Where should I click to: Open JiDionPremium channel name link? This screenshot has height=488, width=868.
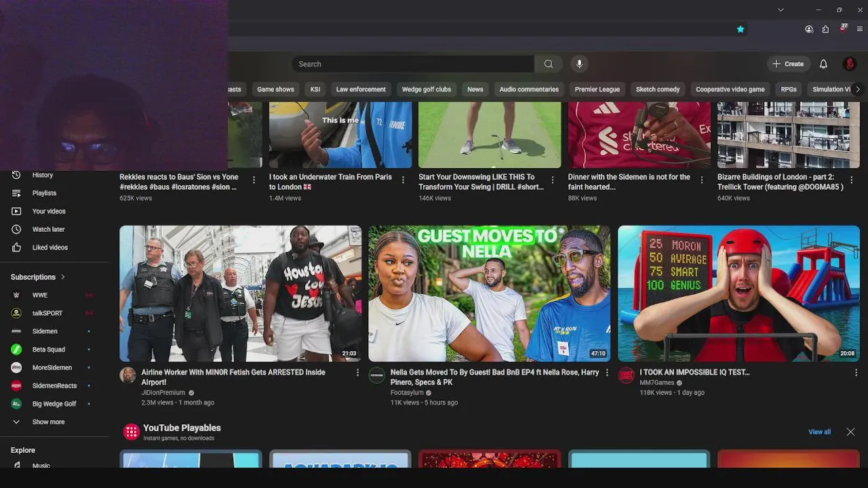163,392
